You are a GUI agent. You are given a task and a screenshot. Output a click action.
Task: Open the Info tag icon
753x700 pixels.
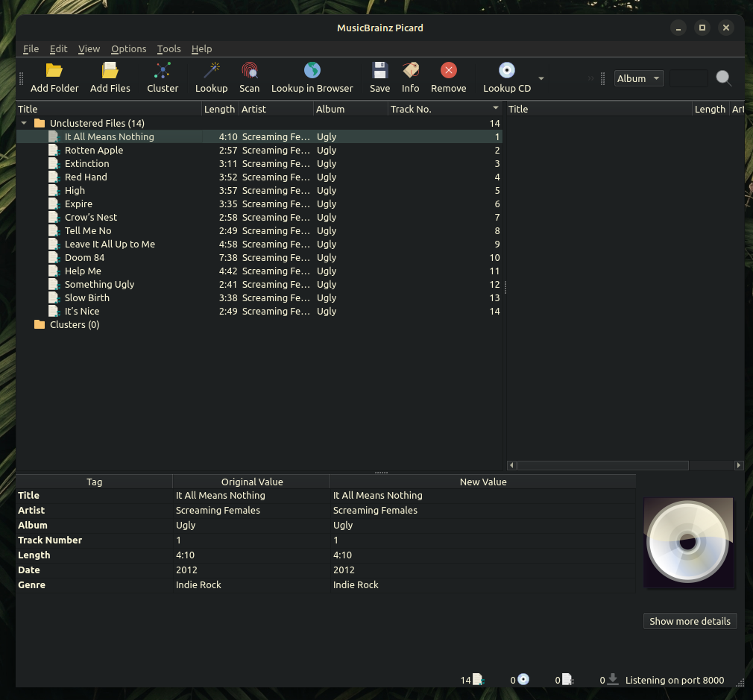411,71
